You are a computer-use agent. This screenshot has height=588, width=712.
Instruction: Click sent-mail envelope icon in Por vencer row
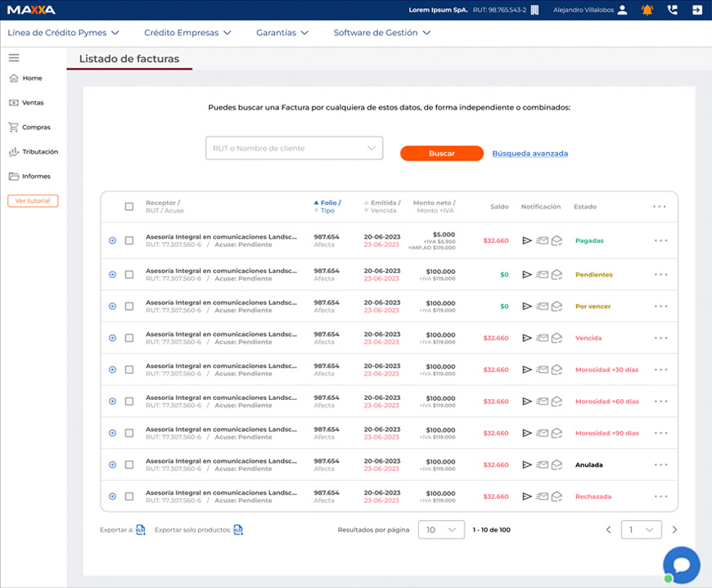542,306
